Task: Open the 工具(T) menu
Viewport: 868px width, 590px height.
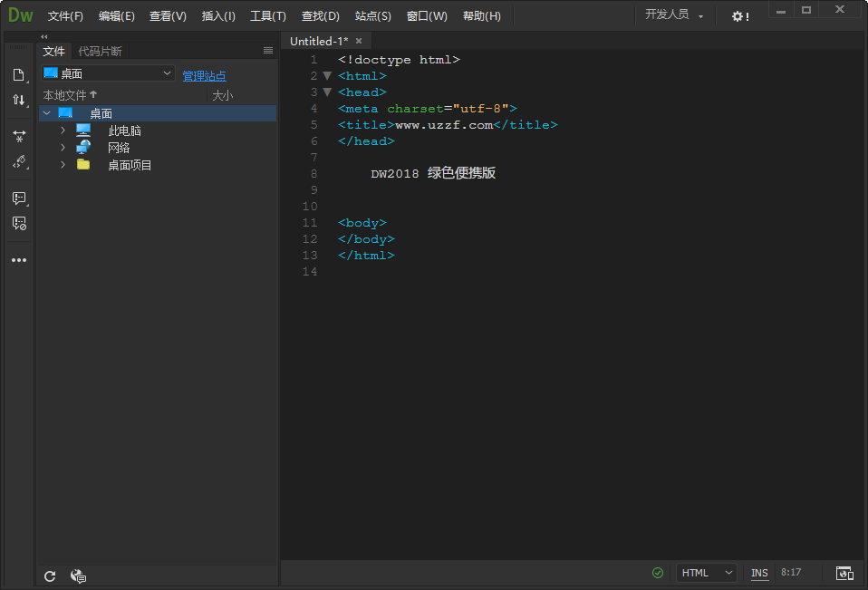Action: click(268, 16)
